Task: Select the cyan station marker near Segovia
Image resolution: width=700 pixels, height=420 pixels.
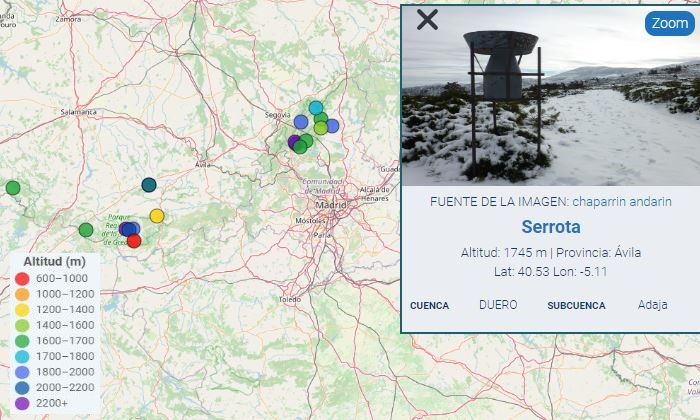Action: [316, 108]
